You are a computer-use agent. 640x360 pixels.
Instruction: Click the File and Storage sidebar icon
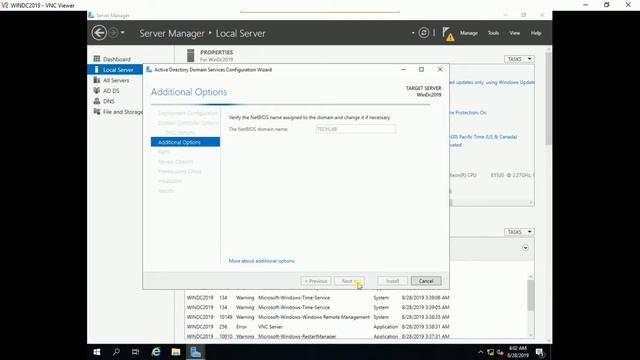(97, 111)
